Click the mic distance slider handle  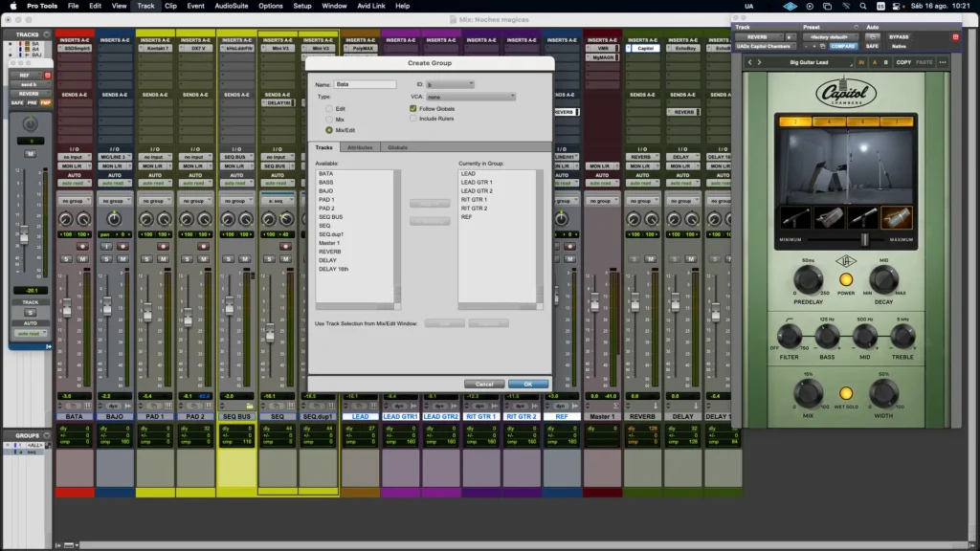865,240
